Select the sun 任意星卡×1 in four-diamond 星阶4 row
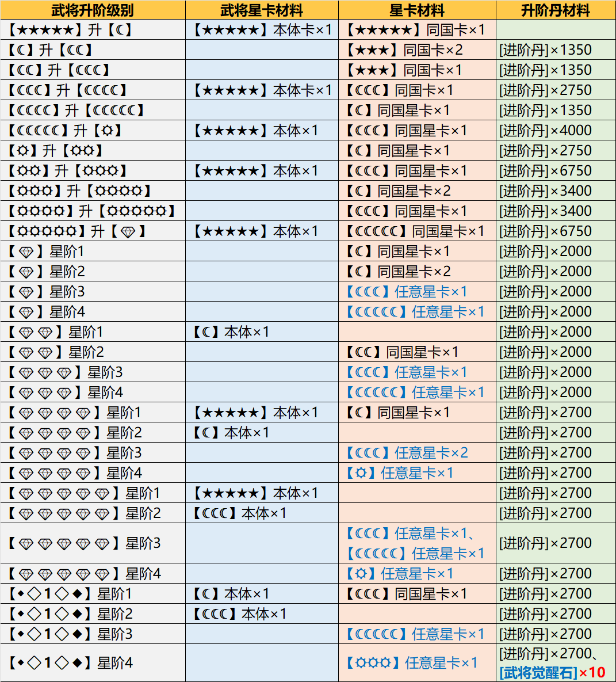 [x=417, y=473]
